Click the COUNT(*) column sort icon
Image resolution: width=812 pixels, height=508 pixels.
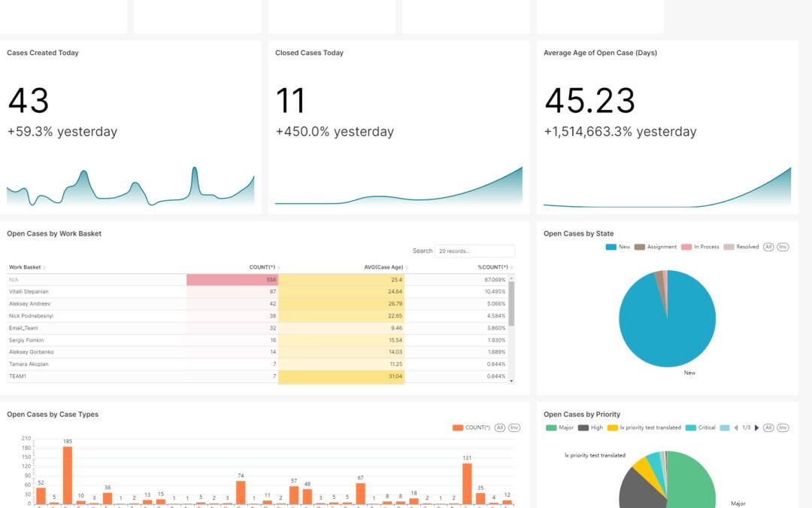[279, 268]
